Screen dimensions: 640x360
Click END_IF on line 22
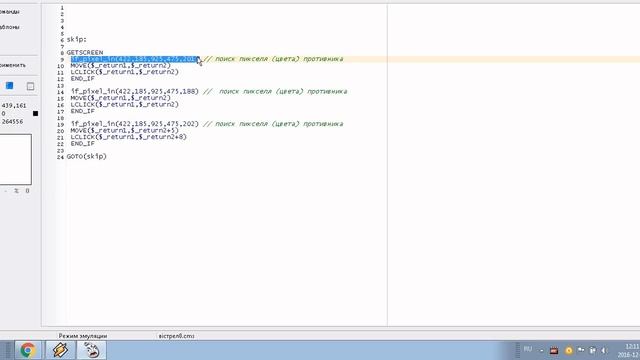pos(82,144)
